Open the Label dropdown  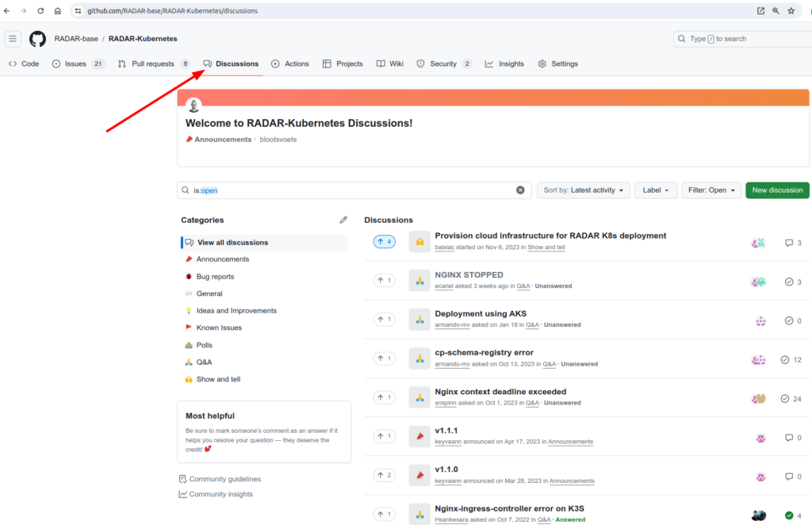(656, 190)
